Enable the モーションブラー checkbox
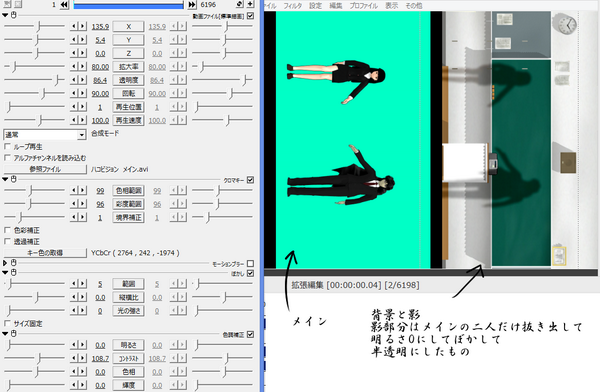This screenshot has width=600, height=392. click(250, 263)
